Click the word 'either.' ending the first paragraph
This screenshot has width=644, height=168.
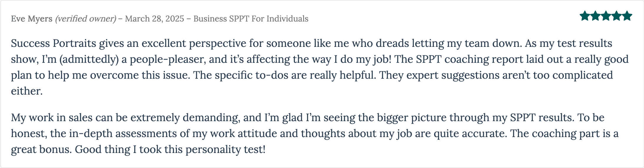27,91
